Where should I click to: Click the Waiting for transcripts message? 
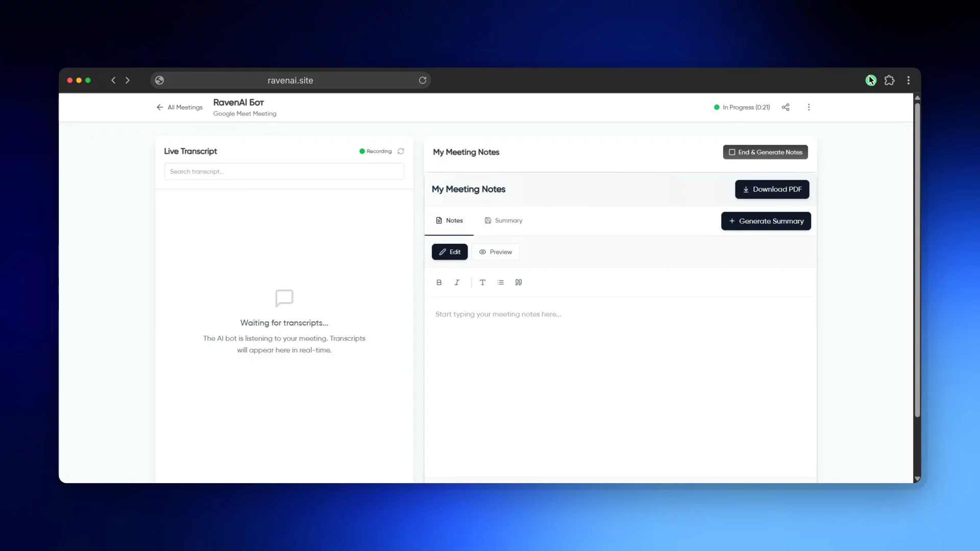pyautogui.click(x=284, y=322)
